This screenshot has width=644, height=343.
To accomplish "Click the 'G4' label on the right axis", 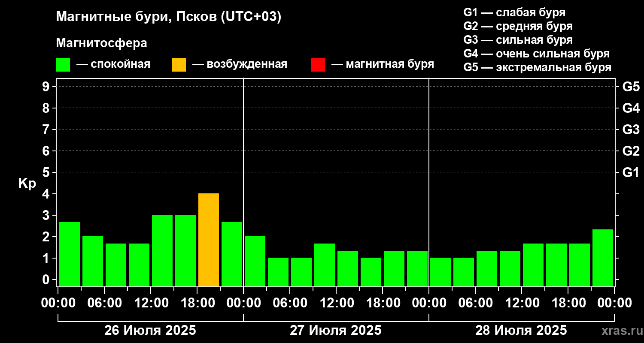I will pyautogui.click(x=631, y=108).
